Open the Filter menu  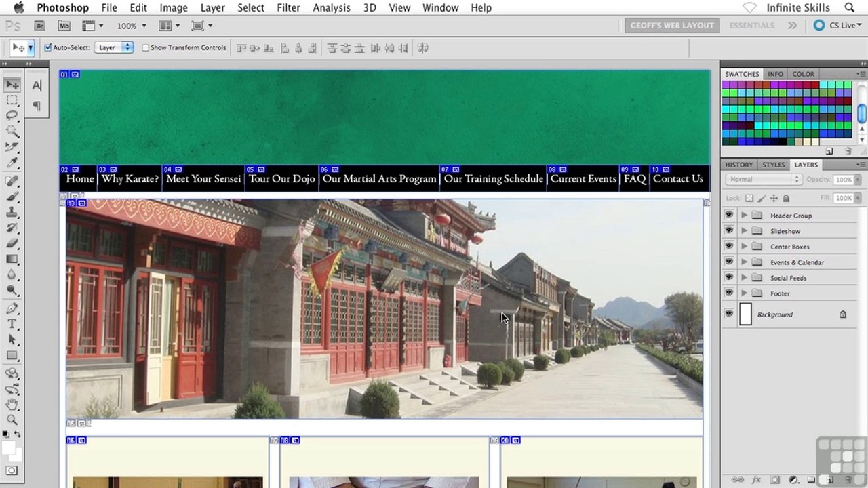coord(288,8)
